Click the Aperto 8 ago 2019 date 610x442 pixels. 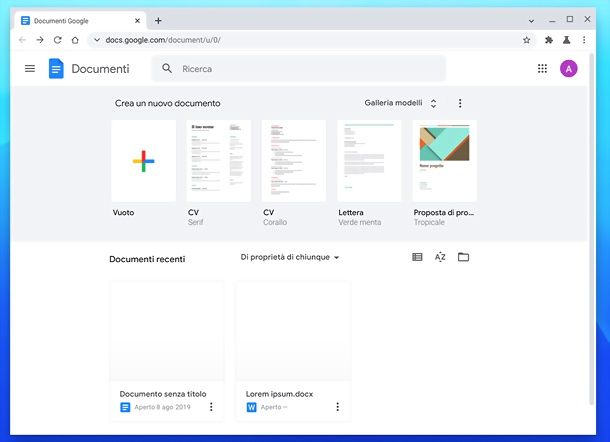tap(162, 407)
